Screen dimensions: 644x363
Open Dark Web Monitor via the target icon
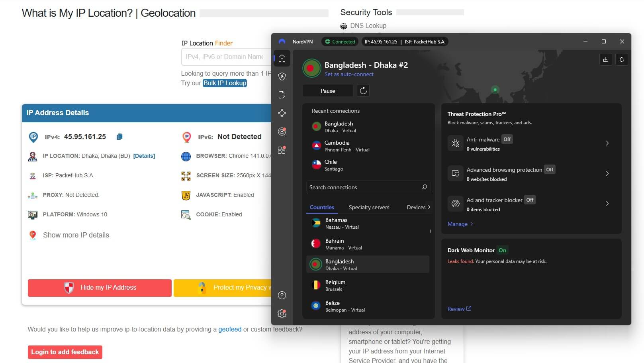click(x=282, y=131)
